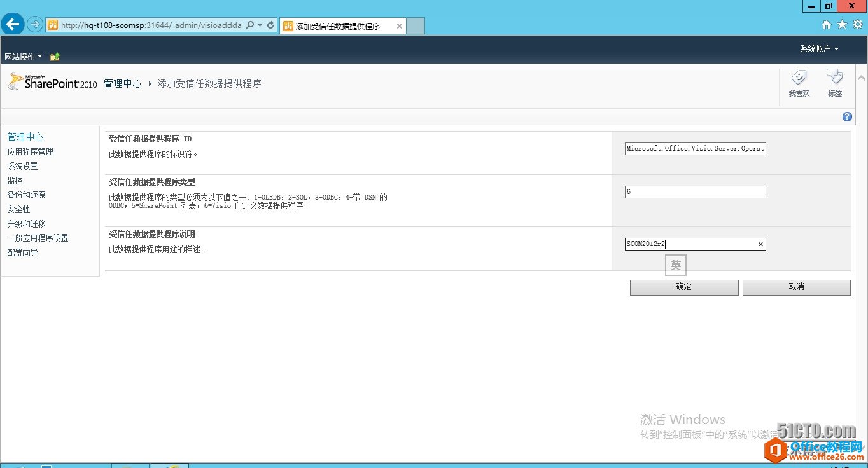Go back with the browser back arrow
868x468 pixels.
pyautogui.click(x=13, y=24)
